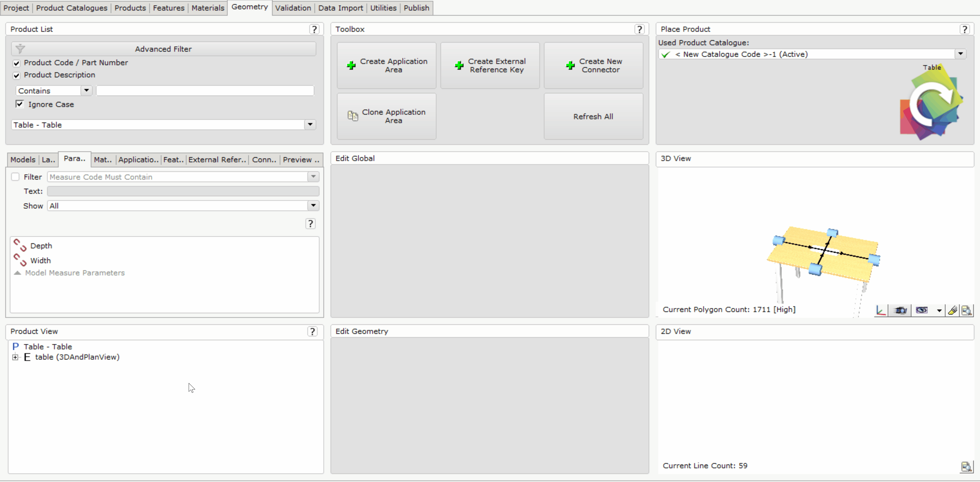
Task: Open the Feat.. sub-tab
Action: point(174,160)
